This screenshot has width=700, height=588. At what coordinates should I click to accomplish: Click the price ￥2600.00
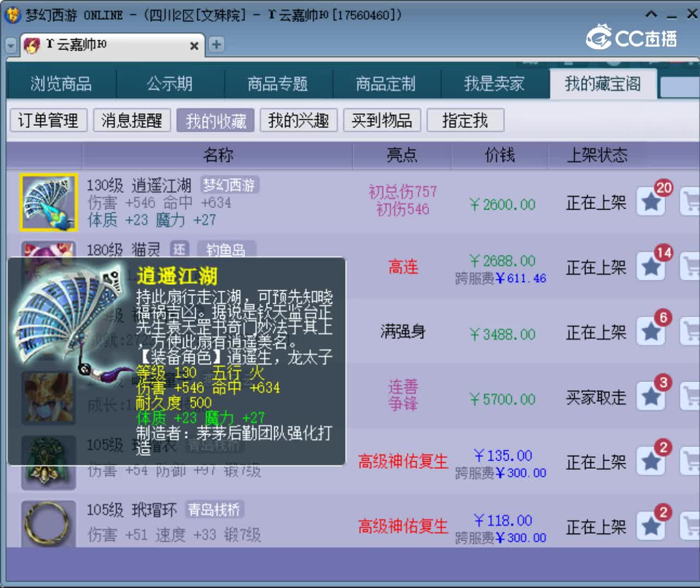pos(503,205)
